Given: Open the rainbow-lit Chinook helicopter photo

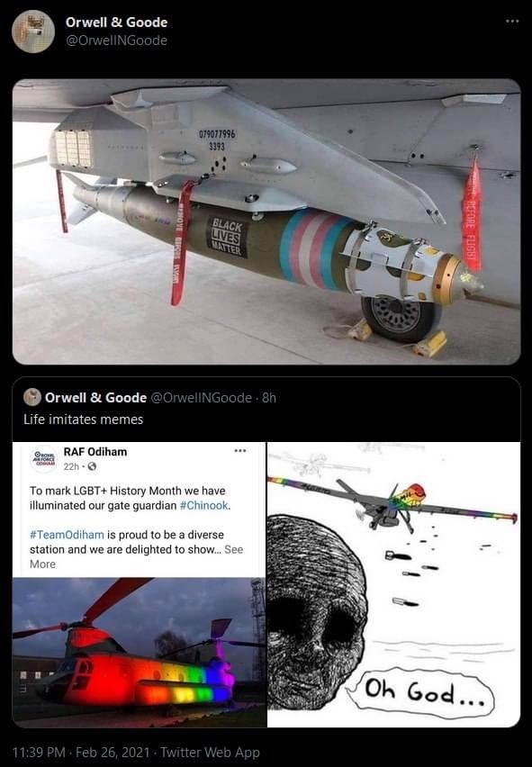Looking at the screenshot, I should point(140,652).
